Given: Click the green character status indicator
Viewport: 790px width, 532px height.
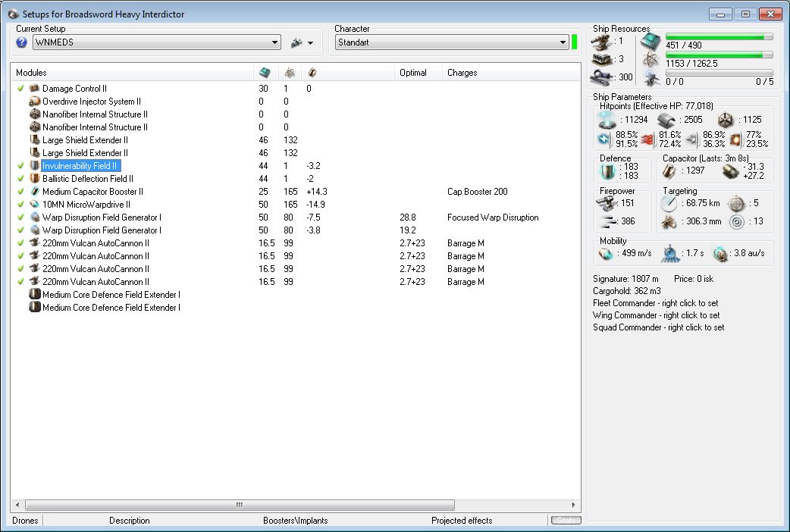Looking at the screenshot, I should [574, 42].
